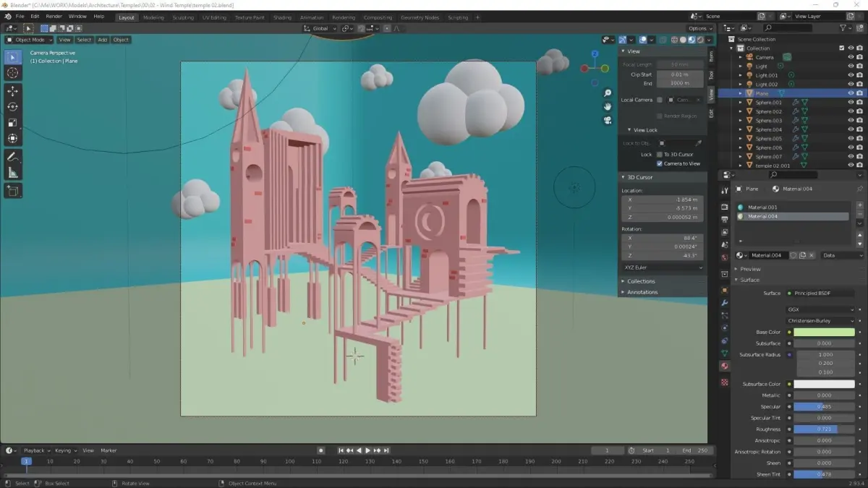Select the Cursor tool
Image resolution: width=868 pixels, height=488 pixels.
pyautogui.click(x=13, y=73)
